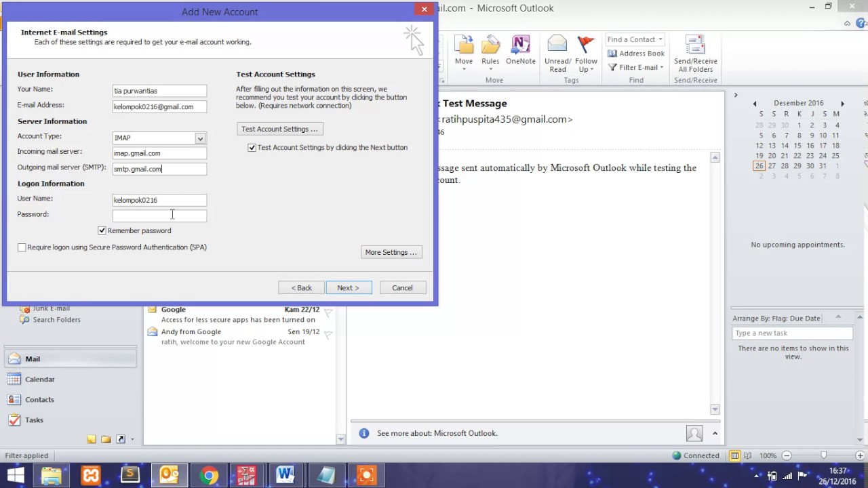Viewport: 868px width, 488px height.
Task: Click the Outlook taskbar icon
Action: (169, 476)
